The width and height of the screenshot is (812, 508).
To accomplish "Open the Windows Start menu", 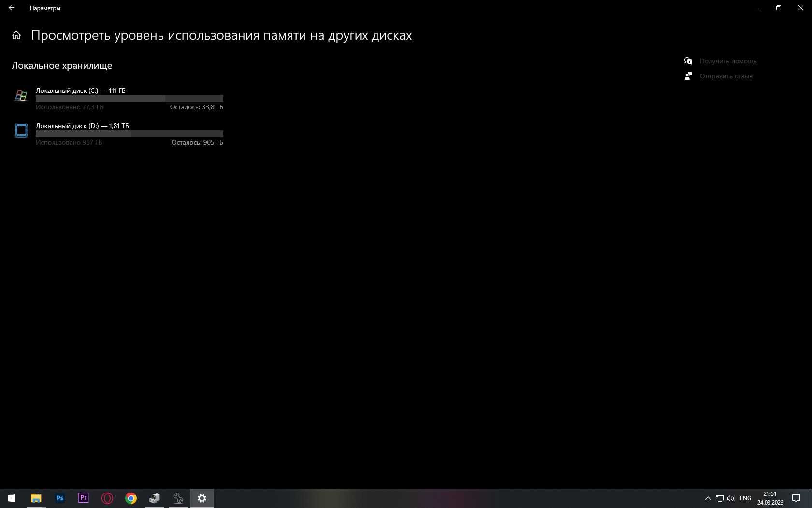I will pyautogui.click(x=12, y=498).
